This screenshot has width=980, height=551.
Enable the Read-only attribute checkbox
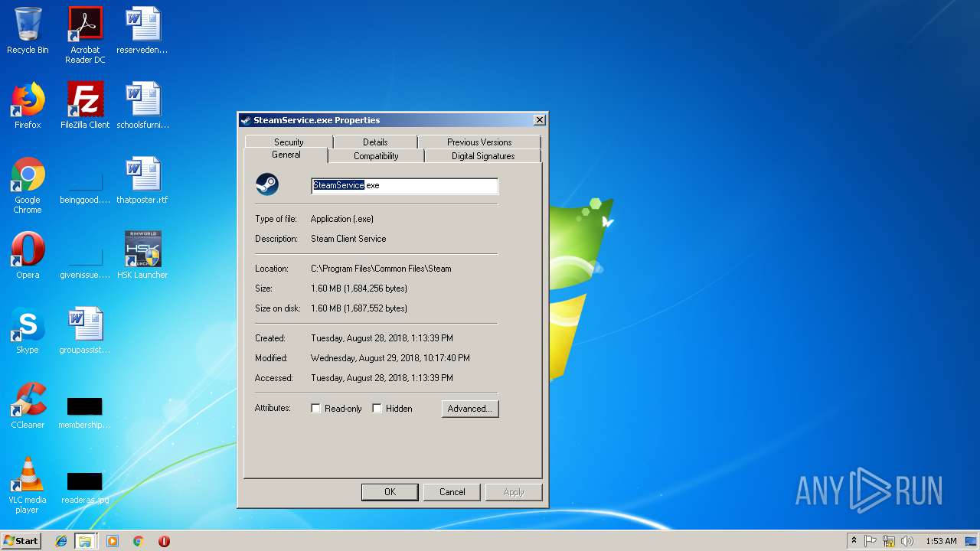(315, 409)
